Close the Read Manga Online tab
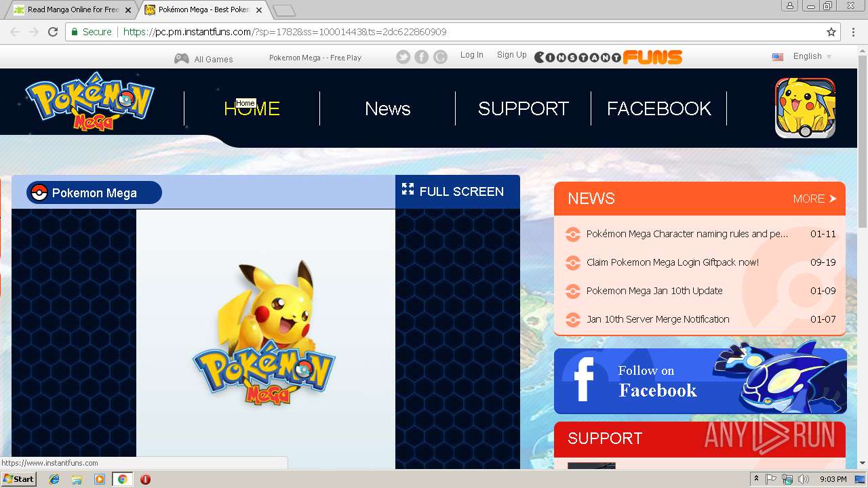 pos(128,10)
